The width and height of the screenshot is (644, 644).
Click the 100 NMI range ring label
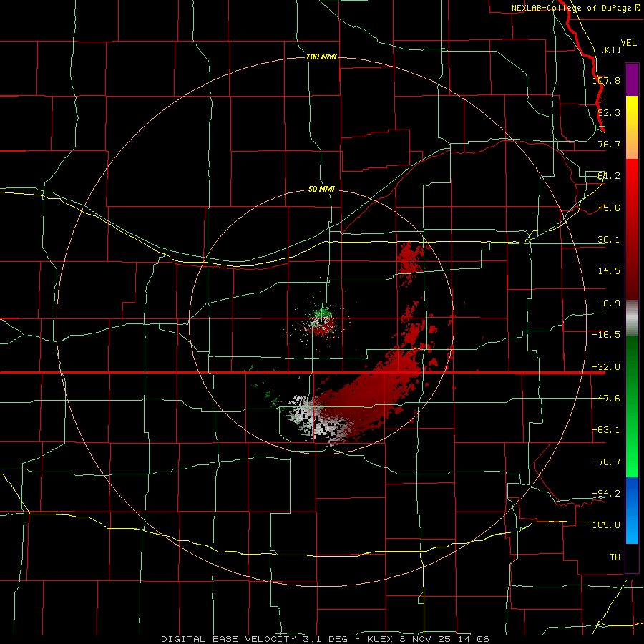click(321, 57)
